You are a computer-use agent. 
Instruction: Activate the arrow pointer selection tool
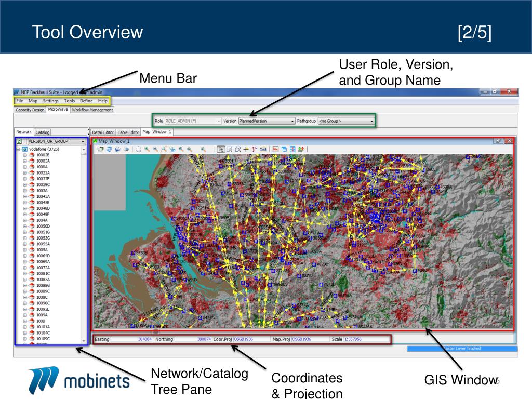point(221,149)
